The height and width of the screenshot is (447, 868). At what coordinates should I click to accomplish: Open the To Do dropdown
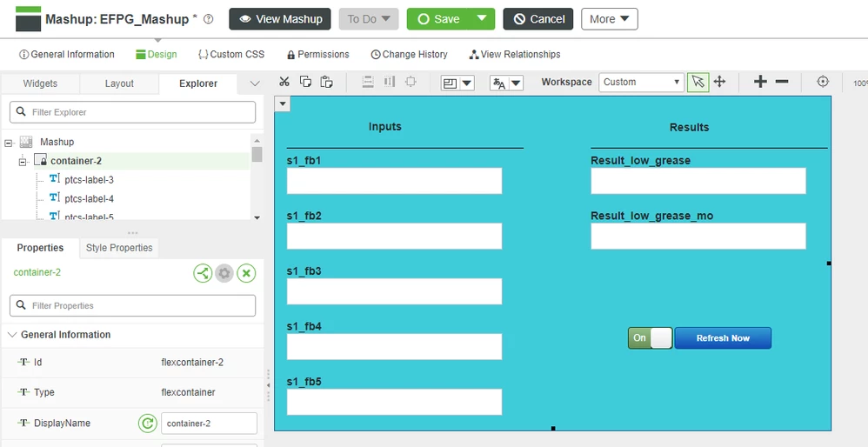click(x=369, y=19)
